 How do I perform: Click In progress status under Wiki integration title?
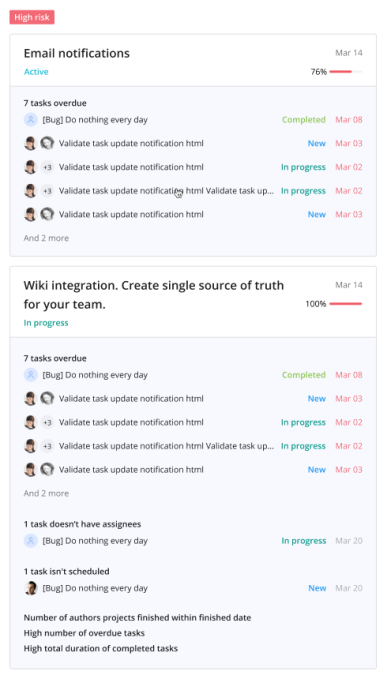[x=46, y=323]
